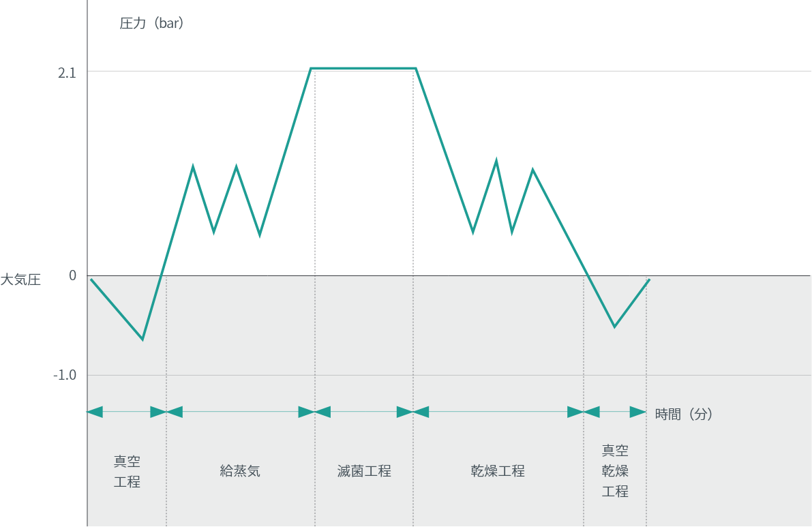Click the 2.1 bar plateau line

coord(363,68)
